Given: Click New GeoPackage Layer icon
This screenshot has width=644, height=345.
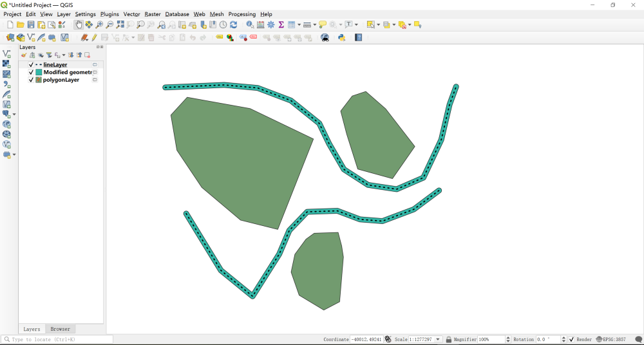Looking at the screenshot, I should click(x=21, y=37).
